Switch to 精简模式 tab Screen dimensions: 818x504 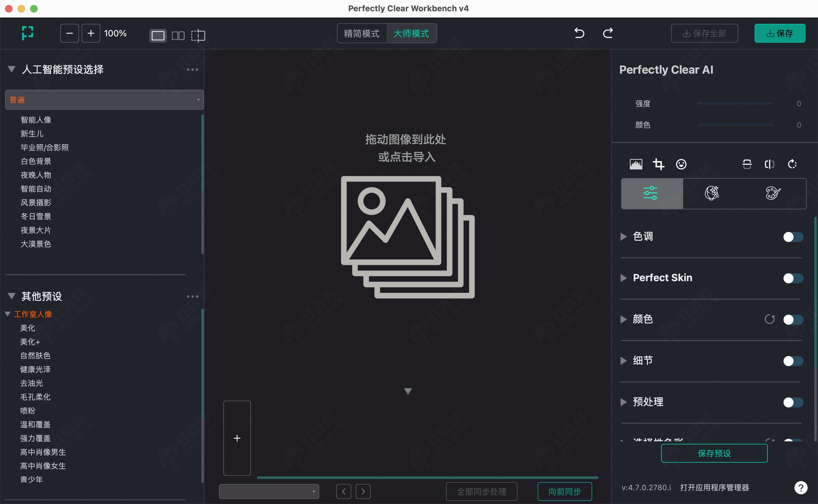point(362,33)
